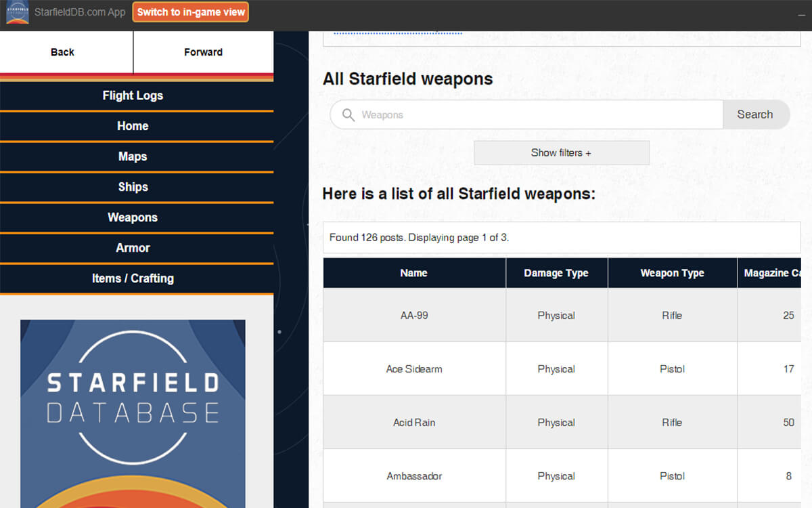The height and width of the screenshot is (508, 812).
Task: Open the Ambassador weapon entry
Action: coord(414,476)
